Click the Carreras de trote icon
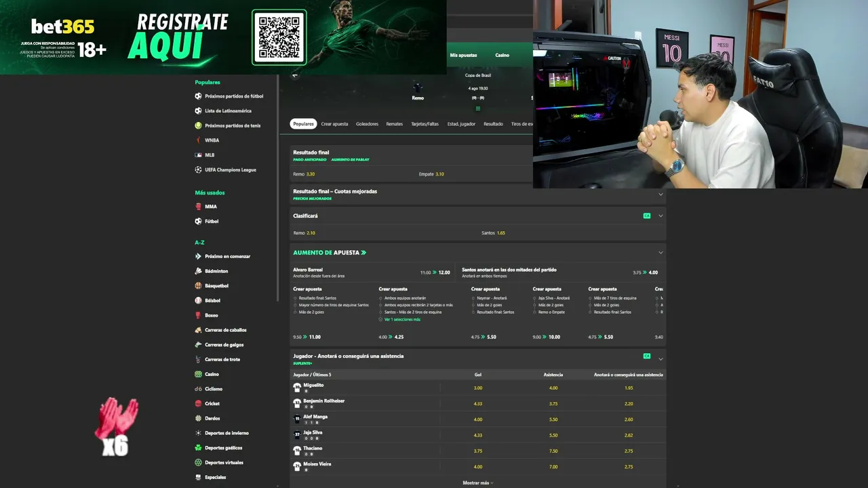The height and width of the screenshot is (488, 868). pyautogui.click(x=198, y=359)
